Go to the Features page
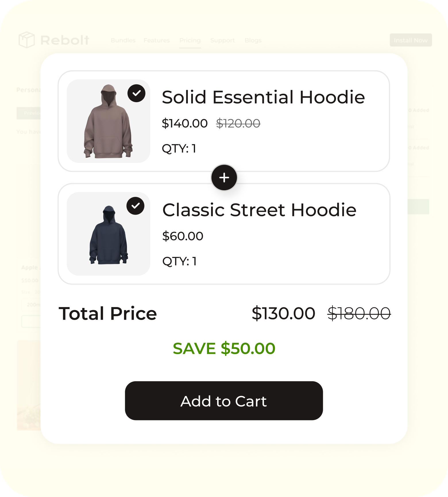 click(x=157, y=40)
